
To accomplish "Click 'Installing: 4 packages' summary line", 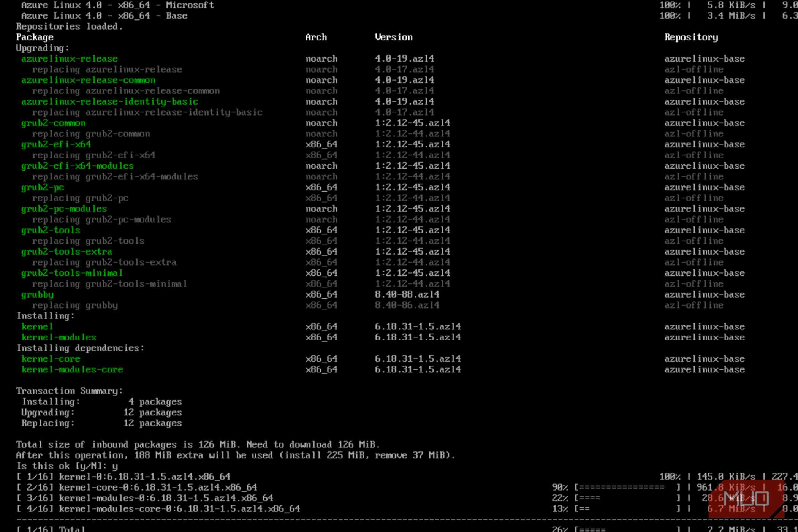I will tap(101, 402).
